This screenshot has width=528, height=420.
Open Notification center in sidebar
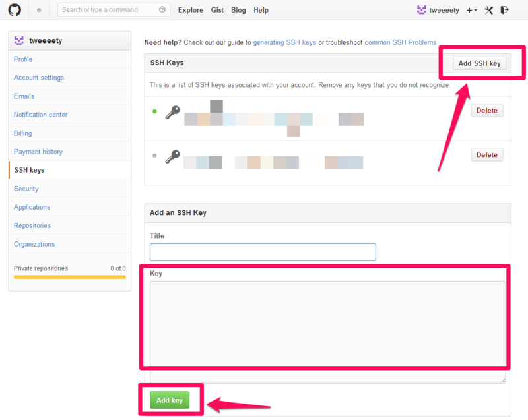(70, 115)
